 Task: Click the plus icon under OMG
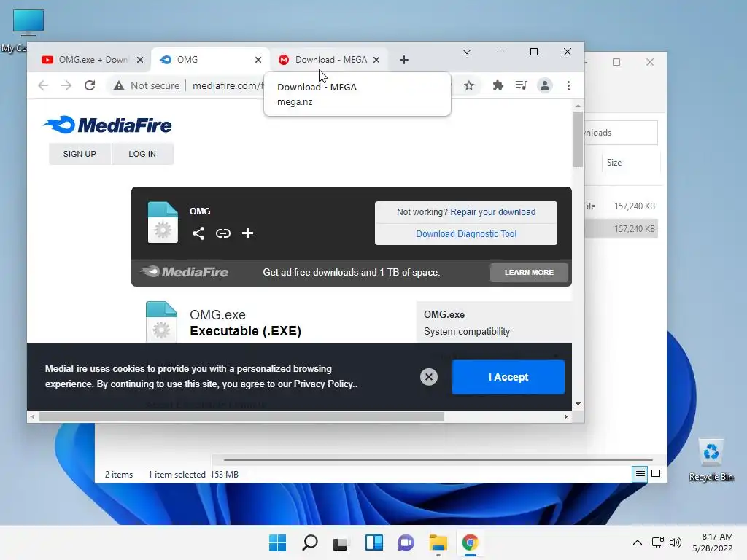coord(247,233)
